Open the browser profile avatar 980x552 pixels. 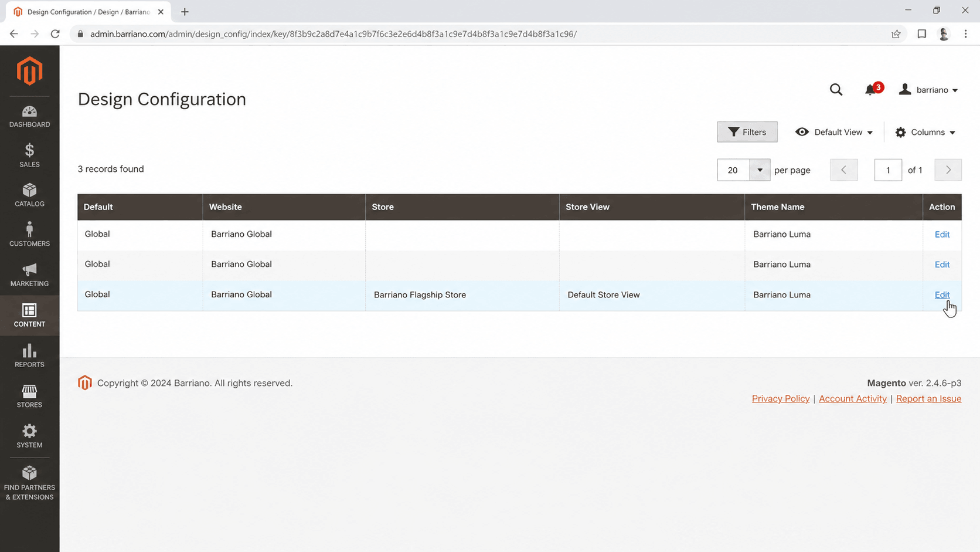click(x=944, y=34)
